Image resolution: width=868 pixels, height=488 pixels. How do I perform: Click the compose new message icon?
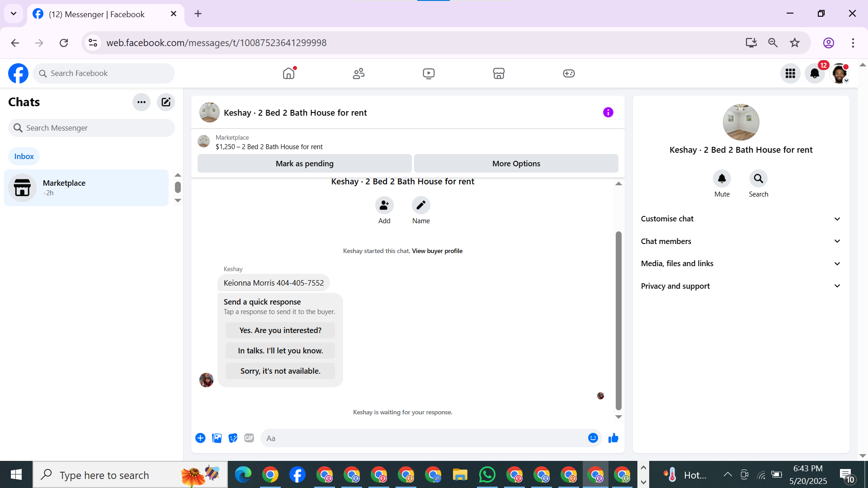click(166, 102)
